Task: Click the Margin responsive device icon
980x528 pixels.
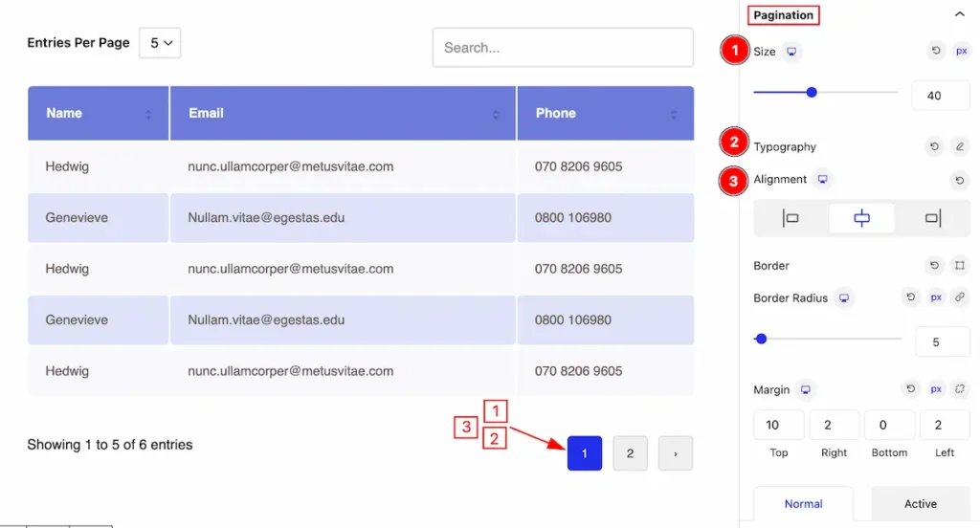Action: tap(806, 390)
